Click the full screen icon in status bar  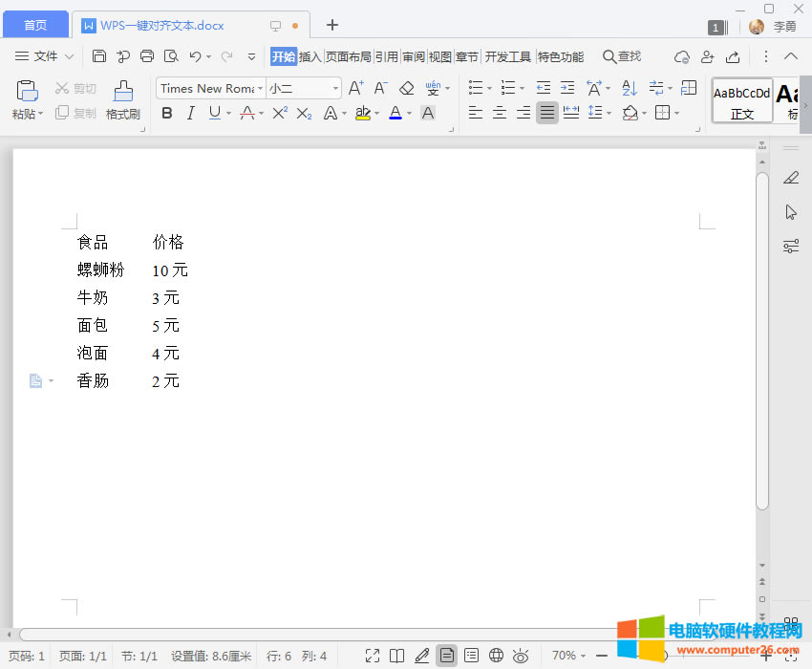[373, 656]
